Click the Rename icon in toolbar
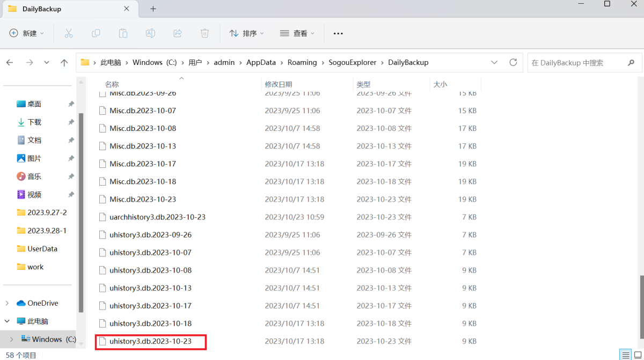The height and width of the screenshot is (360, 644). coord(151,33)
